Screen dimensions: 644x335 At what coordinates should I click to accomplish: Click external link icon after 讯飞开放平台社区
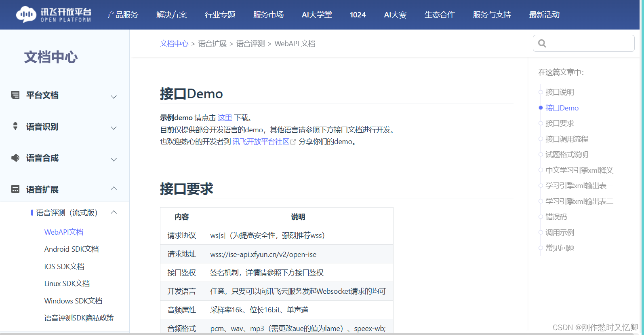coord(293,142)
